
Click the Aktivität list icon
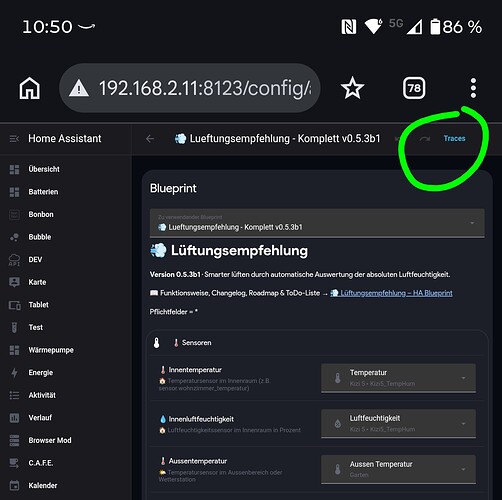pos(14,395)
